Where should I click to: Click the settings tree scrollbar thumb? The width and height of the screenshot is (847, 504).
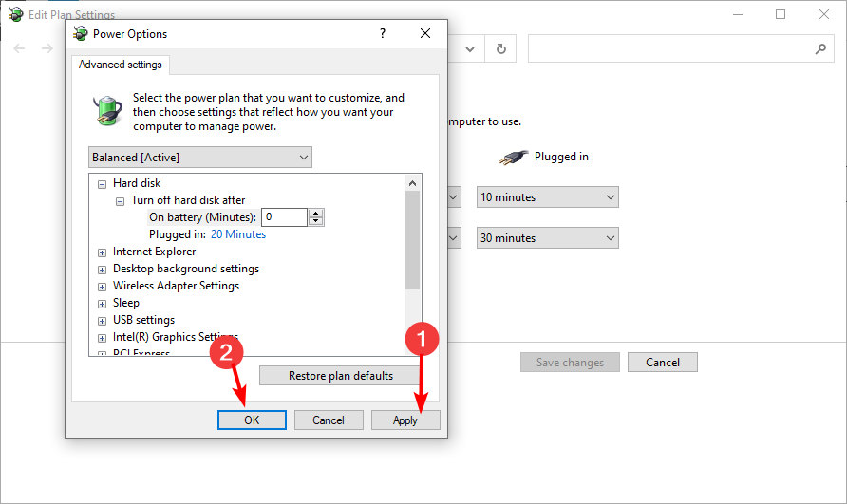coord(413,240)
